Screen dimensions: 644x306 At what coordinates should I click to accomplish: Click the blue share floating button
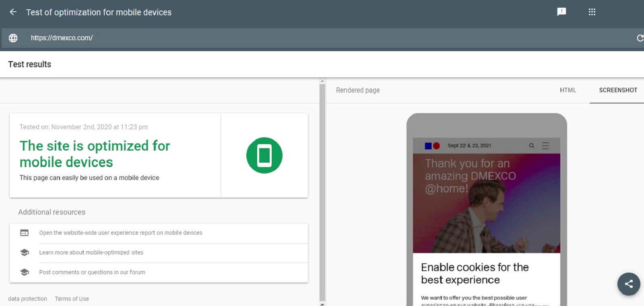coord(628,284)
